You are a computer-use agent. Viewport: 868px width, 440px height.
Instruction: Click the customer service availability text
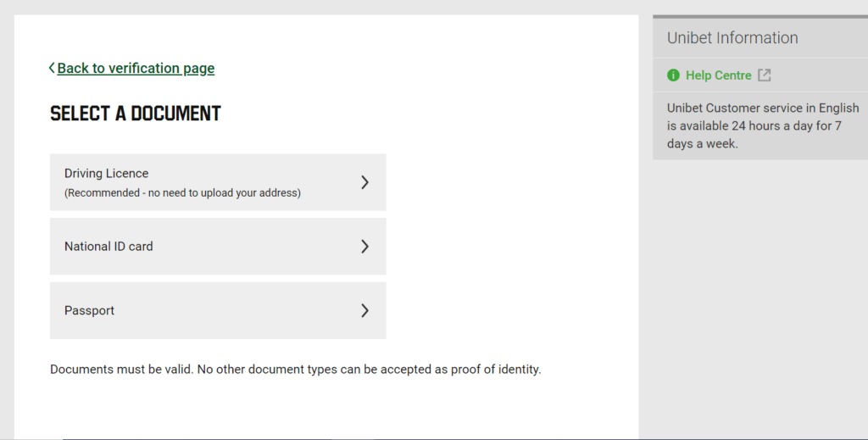point(762,125)
